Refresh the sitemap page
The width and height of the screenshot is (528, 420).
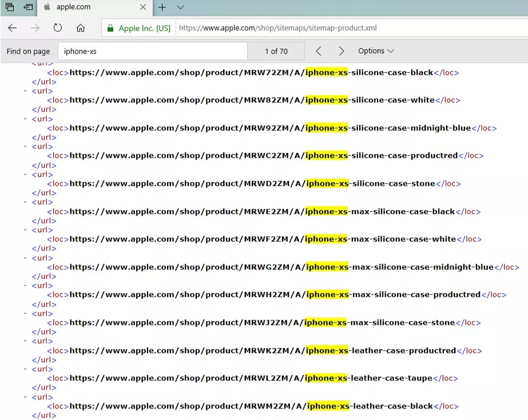click(x=57, y=27)
